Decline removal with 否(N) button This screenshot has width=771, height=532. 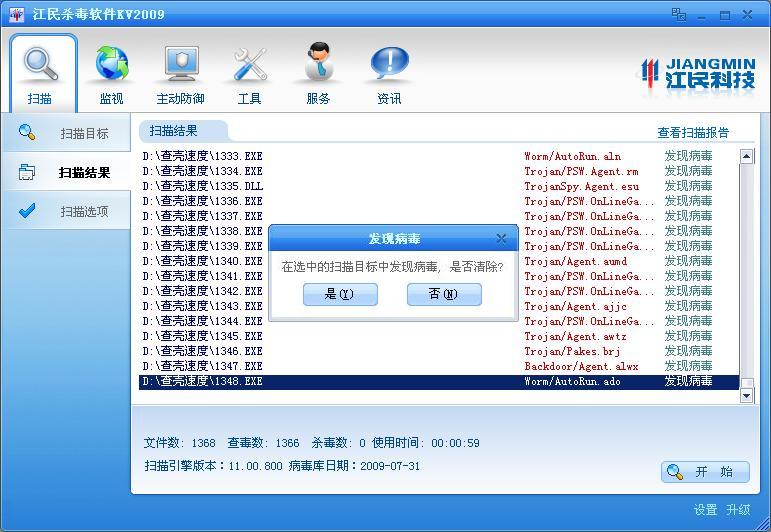click(x=444, y=294)
